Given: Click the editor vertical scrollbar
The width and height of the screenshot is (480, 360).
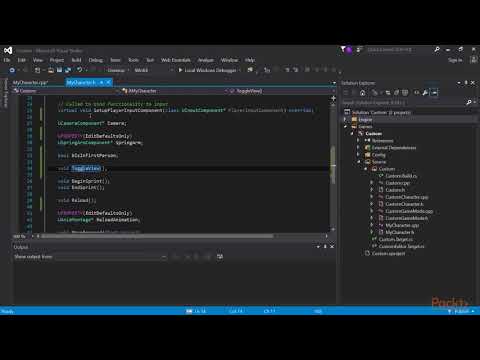Looking at the screenshot, I should click(333, 166).
